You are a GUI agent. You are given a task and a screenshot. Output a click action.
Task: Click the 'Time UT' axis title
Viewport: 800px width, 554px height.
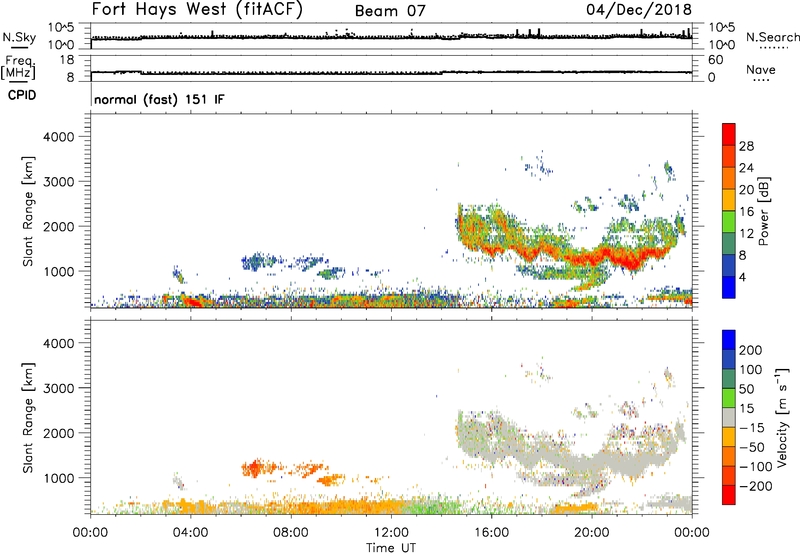pyautogui.click(x=391, y=548)
